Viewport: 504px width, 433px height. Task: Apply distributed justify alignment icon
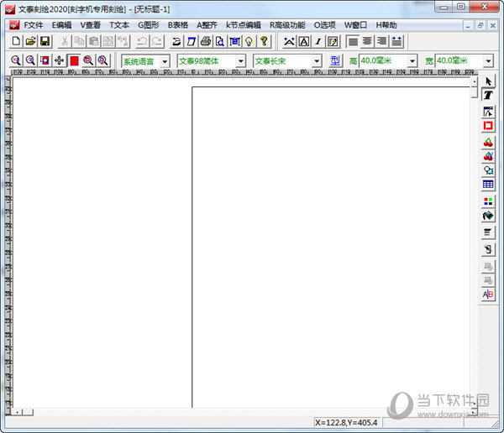396,41
